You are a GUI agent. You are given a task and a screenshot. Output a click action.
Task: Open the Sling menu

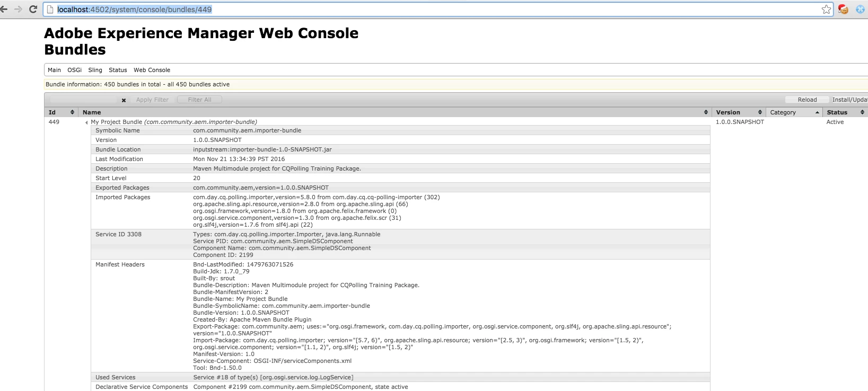tap(95, 70)
